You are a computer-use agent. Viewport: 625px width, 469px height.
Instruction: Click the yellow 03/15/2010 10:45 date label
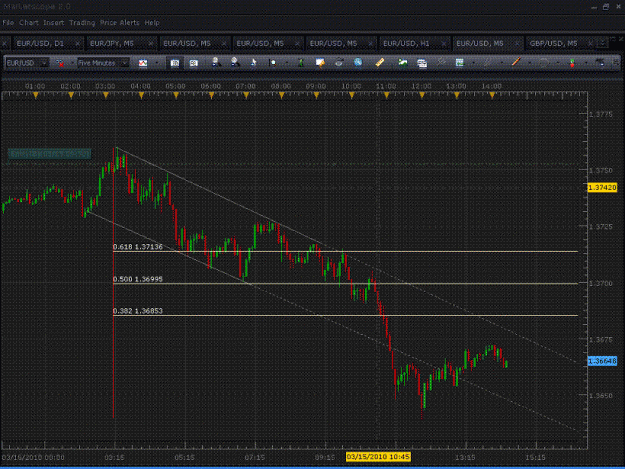[x=378, y=457]
